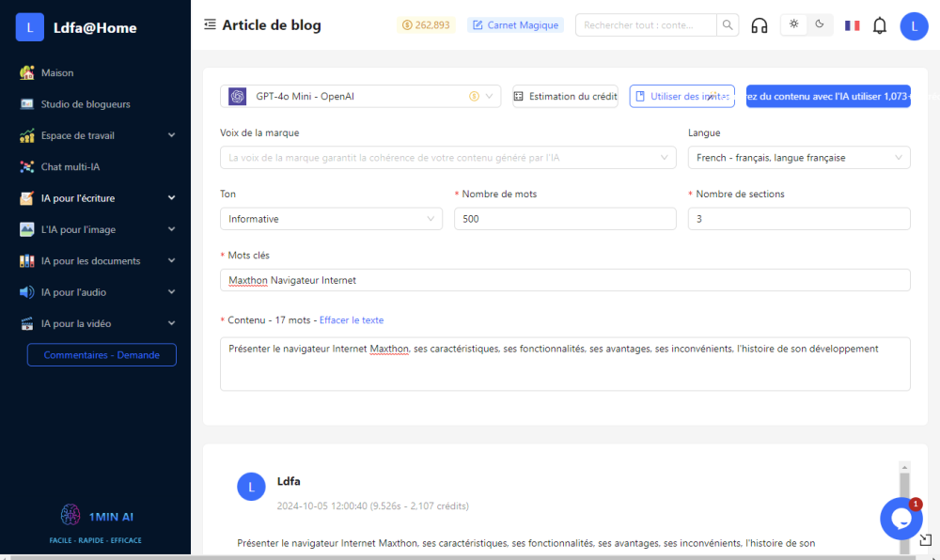Switch to light mode sun toggle
This screenshot has width=940, height=560.
pyautogui.click(x=794, y=24)
